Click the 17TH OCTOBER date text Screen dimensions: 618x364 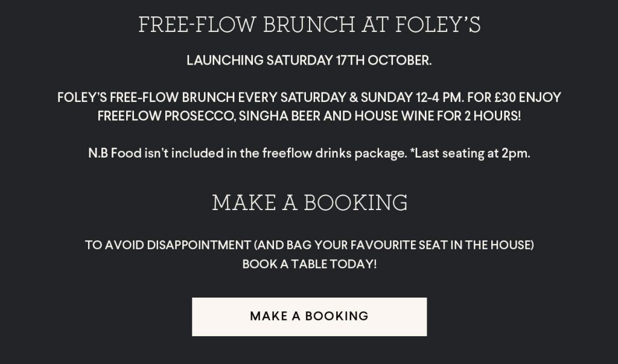point(384,60)
